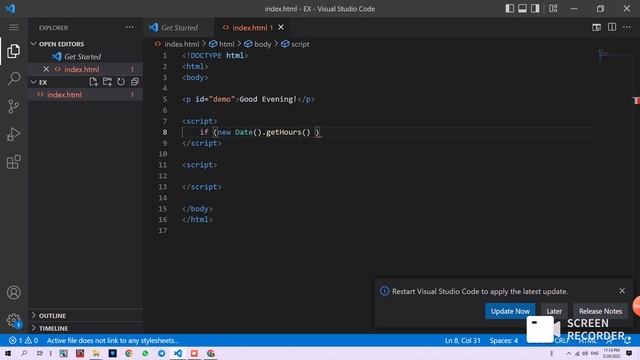
Task: Click 'Active file does not link' status message
Action: coord(113,340)
